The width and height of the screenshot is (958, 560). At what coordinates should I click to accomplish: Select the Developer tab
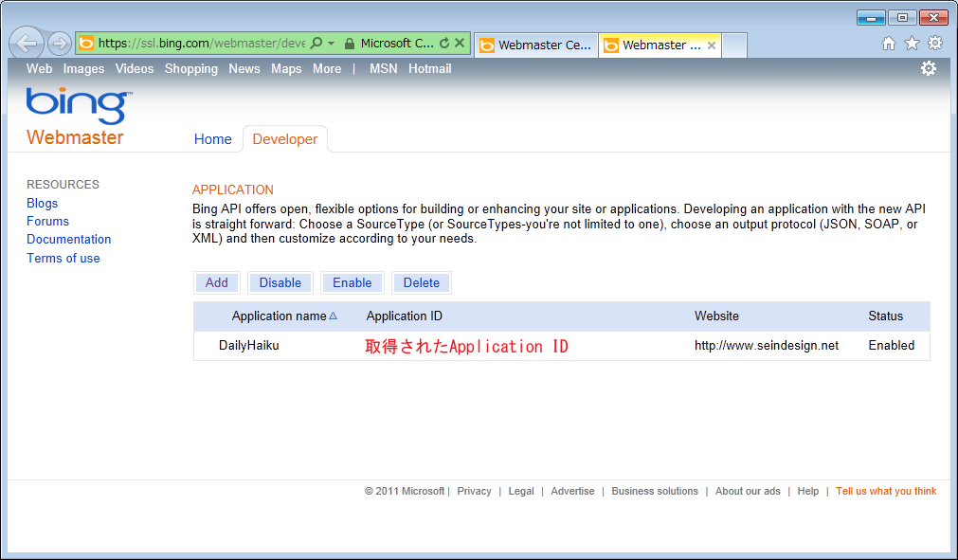coord(284,139)
